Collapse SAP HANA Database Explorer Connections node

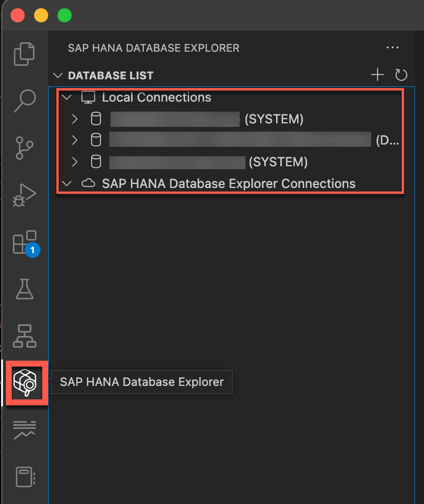click(67, 183)
